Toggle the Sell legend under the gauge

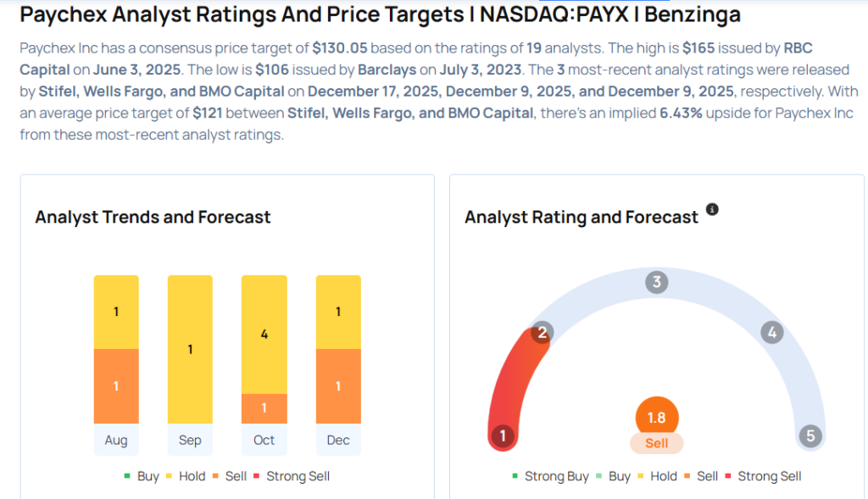click(700, 476)
